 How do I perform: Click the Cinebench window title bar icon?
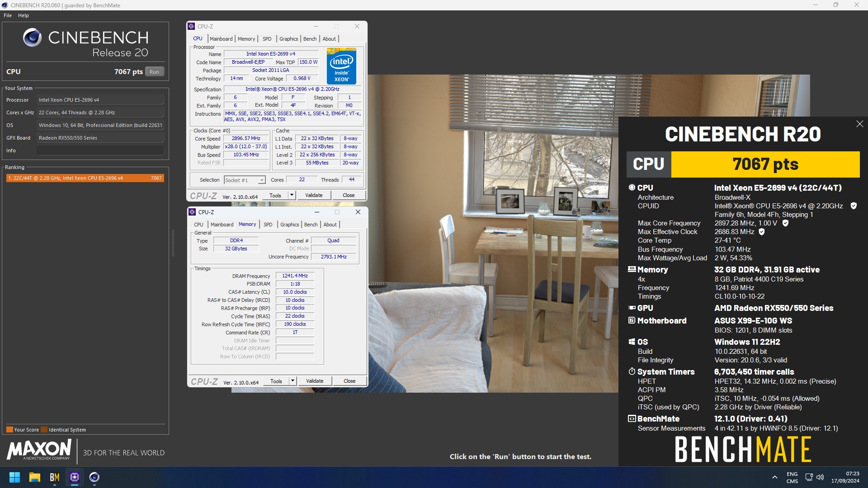tap(5, 5)
